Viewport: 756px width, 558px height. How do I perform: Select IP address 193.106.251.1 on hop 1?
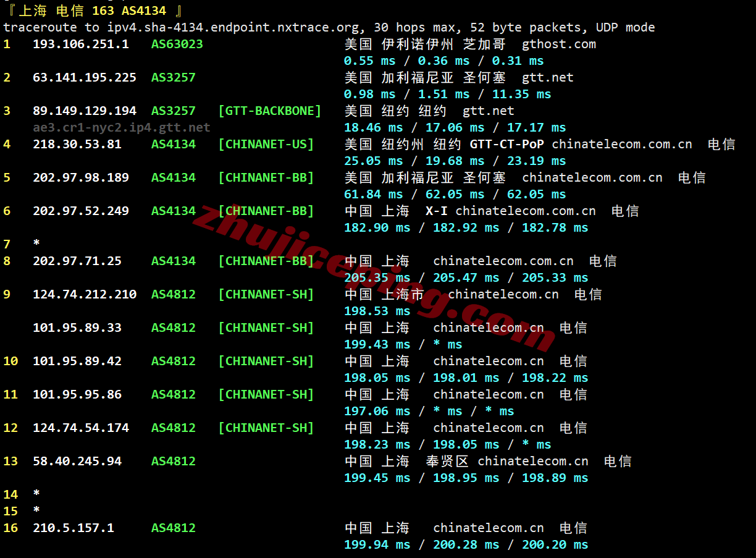[x=80, y=44]
